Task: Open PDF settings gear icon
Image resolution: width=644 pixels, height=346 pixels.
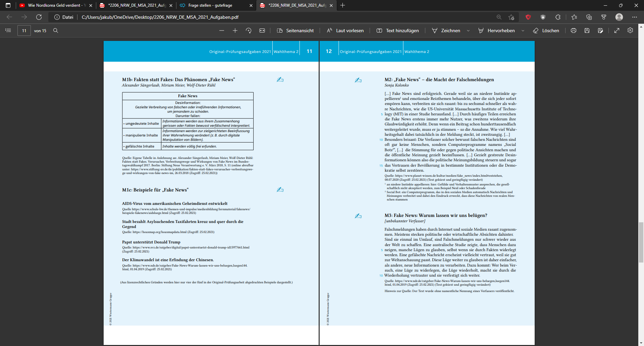Action: (630, 31)
